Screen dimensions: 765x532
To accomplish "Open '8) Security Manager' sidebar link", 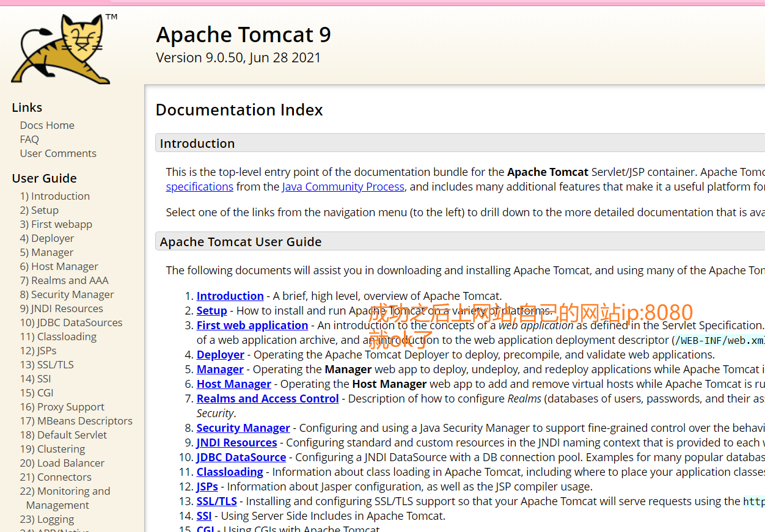I will coord(67,294).
